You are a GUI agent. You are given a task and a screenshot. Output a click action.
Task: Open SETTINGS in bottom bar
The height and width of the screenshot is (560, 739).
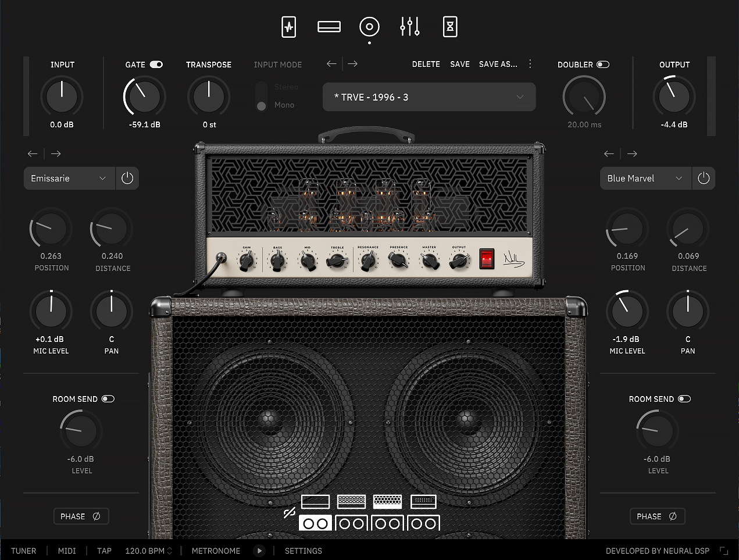(x=304, y=551)
